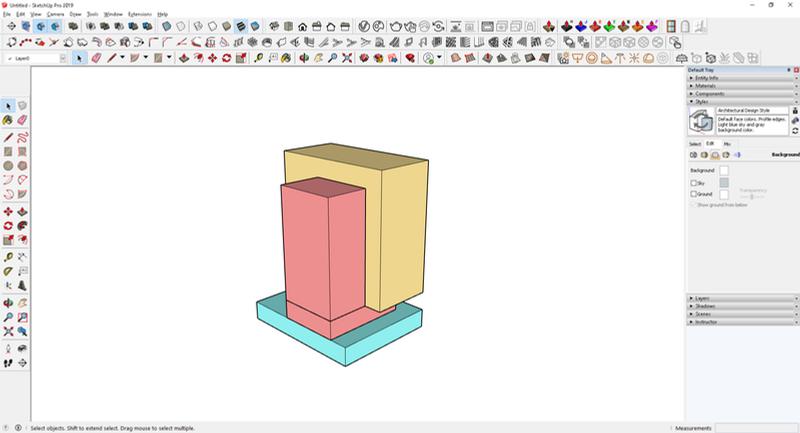Viewport: 800px width, 433px height.
Task: Expand the Scenes panel
Action: pos(743,314)
